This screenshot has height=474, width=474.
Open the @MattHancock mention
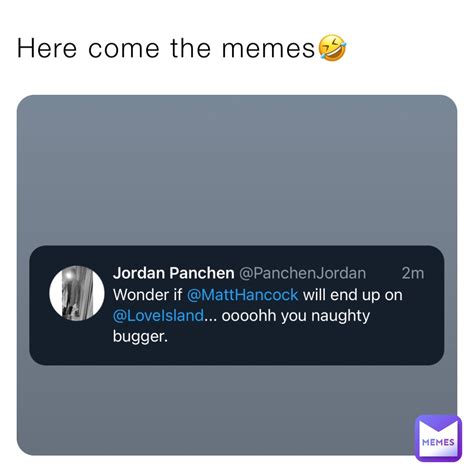[242, 295]
